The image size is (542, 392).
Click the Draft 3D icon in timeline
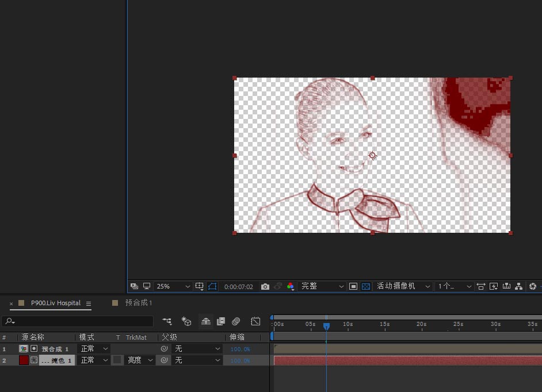pyautogui.click(x=186, y=321)
